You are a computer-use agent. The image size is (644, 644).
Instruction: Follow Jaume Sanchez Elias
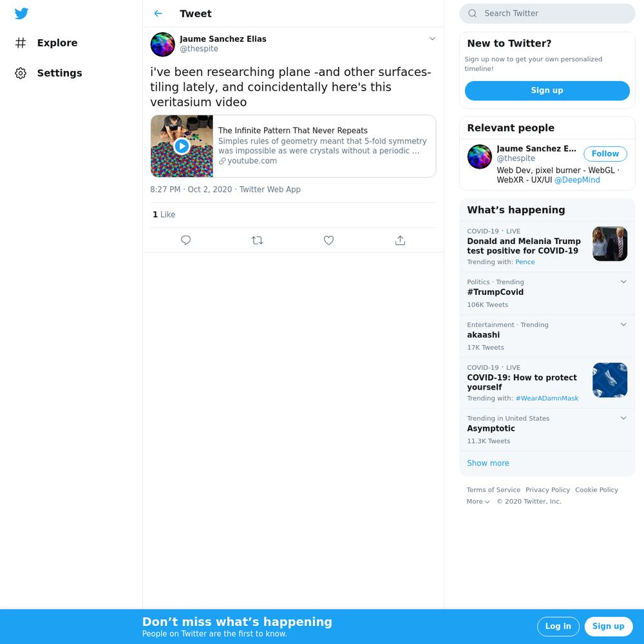pyautogui.click(x=605, y=154)
